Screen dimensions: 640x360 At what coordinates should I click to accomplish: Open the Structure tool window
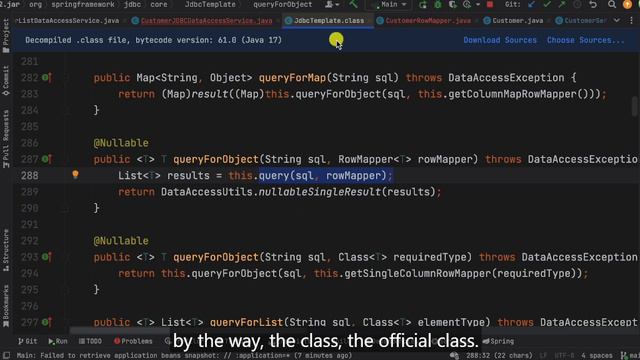6,250
